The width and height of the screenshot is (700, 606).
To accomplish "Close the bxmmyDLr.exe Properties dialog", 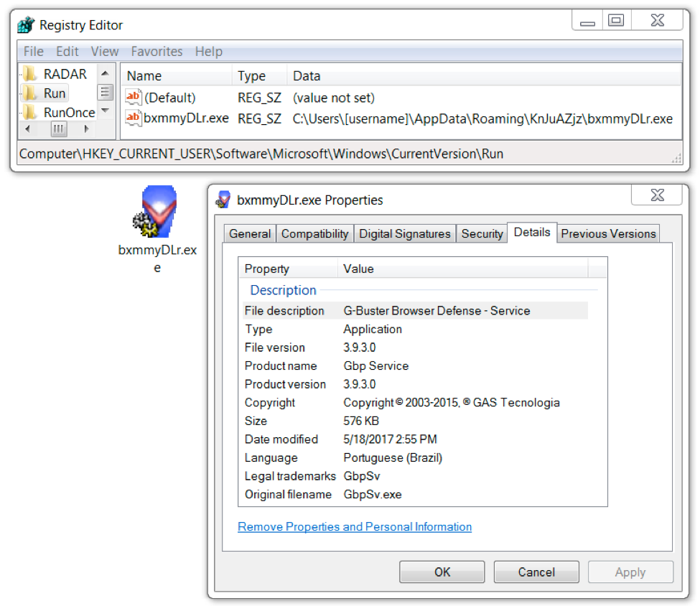I will tap(657, 195).
